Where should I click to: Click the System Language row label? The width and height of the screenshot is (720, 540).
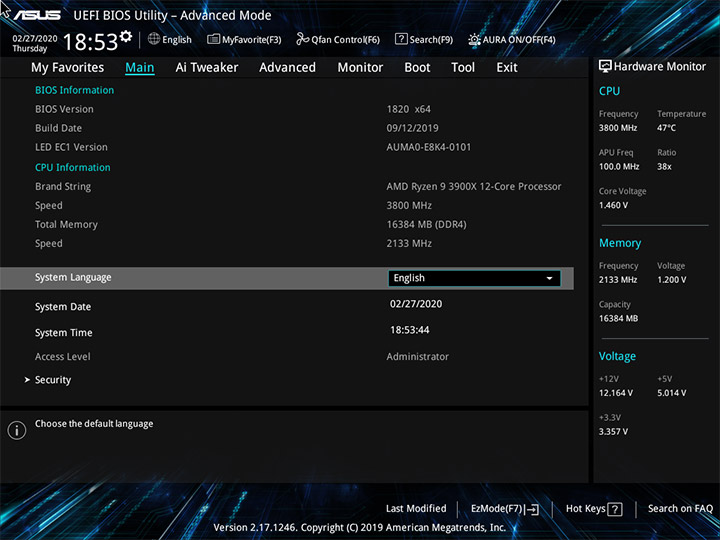[73, 278]
